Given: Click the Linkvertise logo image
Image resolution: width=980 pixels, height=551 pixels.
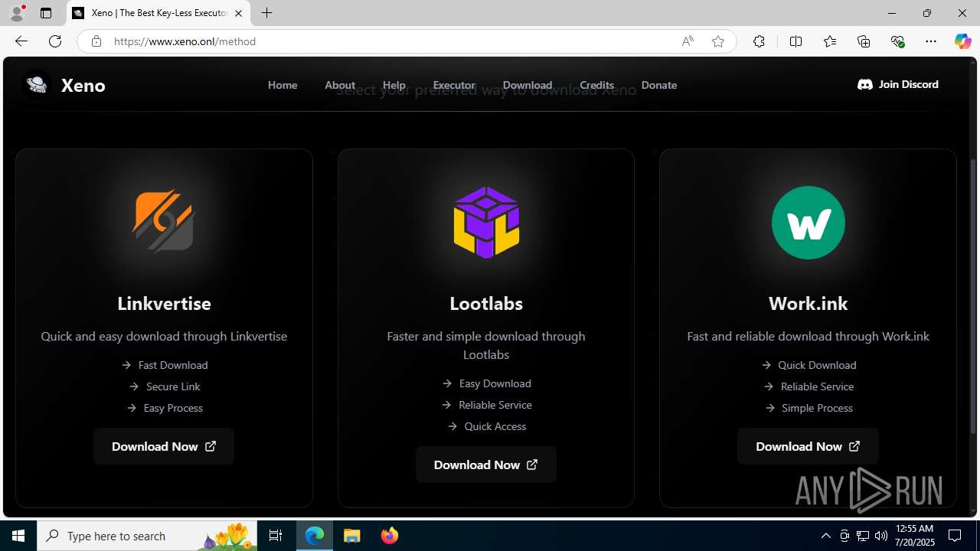Looking at the screenshot, I should [x=164, y=222].
